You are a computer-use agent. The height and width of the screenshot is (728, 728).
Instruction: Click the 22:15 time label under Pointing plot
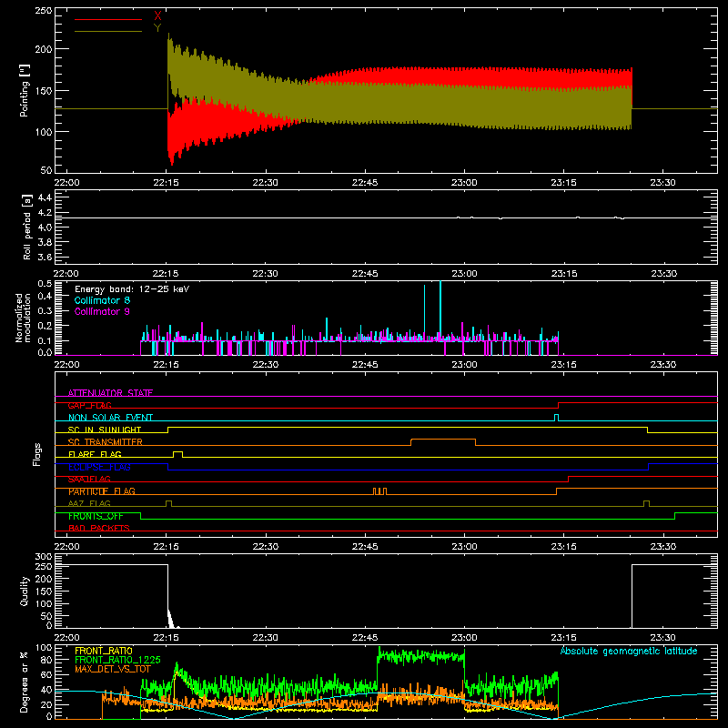[166, 183]
